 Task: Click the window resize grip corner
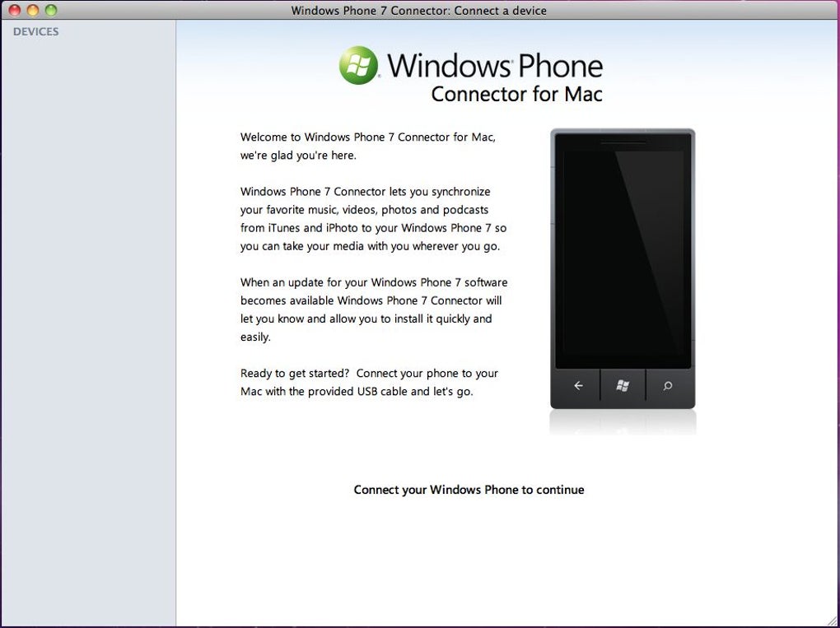click(x=833, y=621)
